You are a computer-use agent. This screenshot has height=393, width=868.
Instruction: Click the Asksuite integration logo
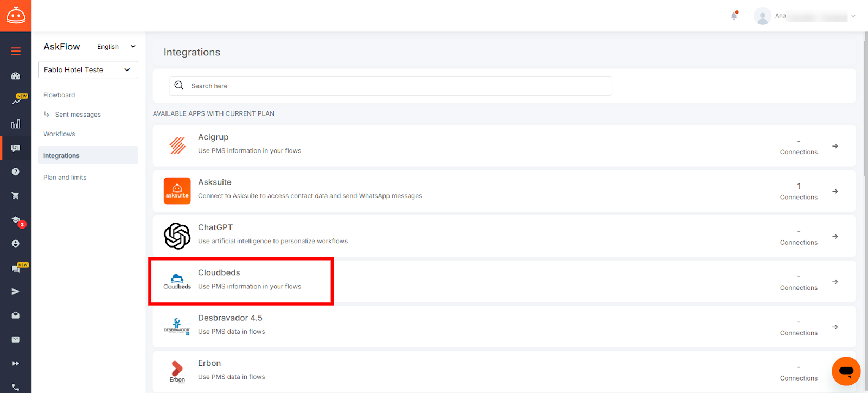point(177,191)
